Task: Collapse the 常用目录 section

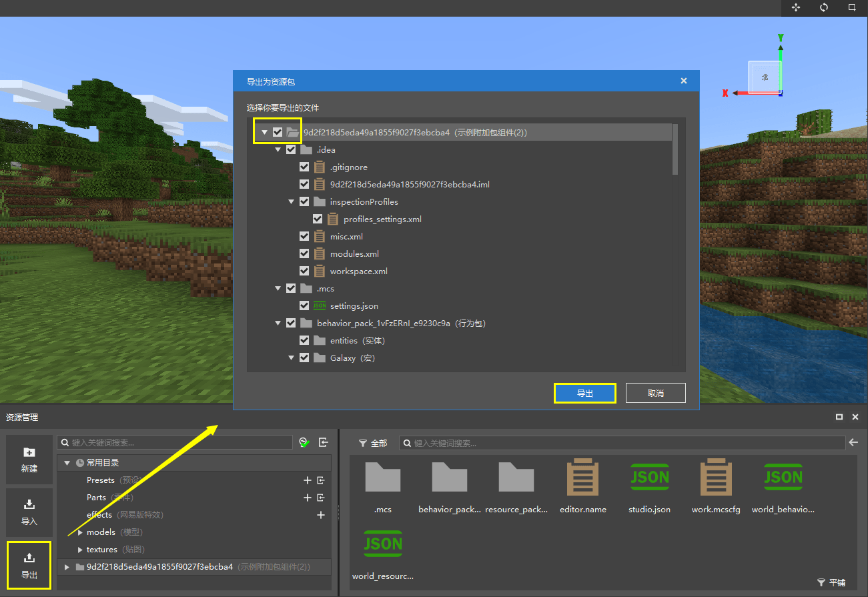Action: coord(67,463)
